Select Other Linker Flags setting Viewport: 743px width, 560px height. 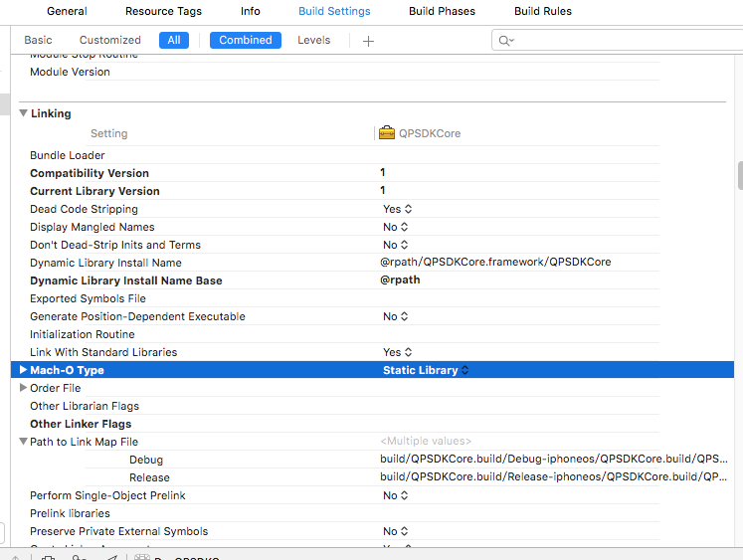pos(81,424)
